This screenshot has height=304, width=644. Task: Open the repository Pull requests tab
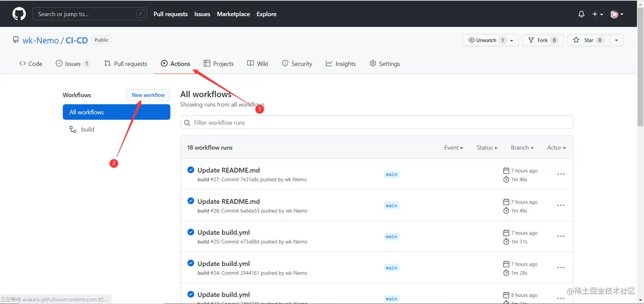pyautogui.click(x=126, y=64)
